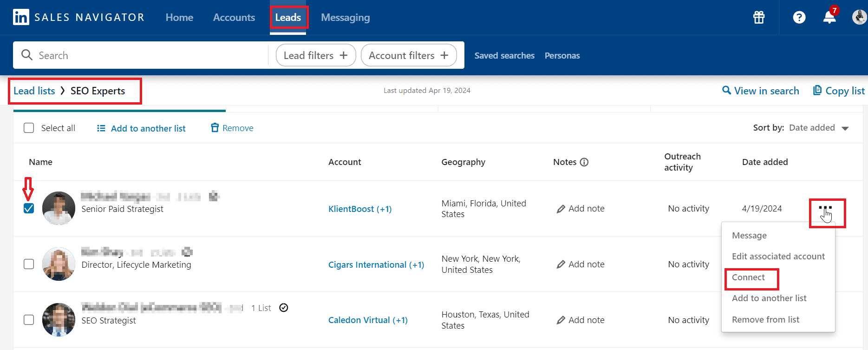Screen dimensions: 868x350
Task: Open the gift rewards icon
Action: (x=759, y=18)
